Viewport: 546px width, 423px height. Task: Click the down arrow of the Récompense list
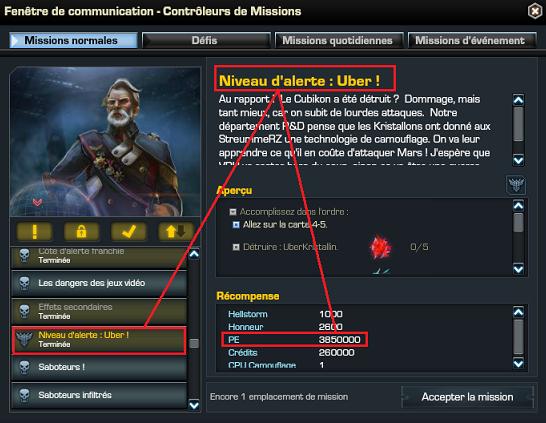pos(518,363)
